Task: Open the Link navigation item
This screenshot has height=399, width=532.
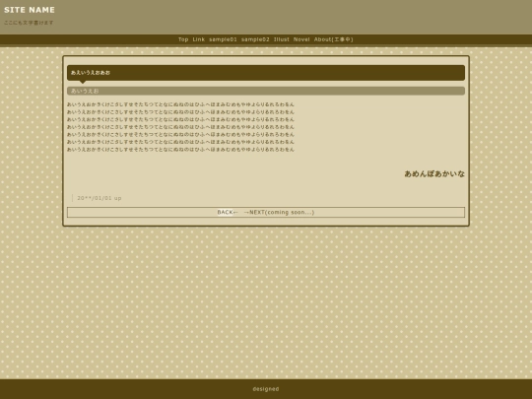Action: (199, 39)
